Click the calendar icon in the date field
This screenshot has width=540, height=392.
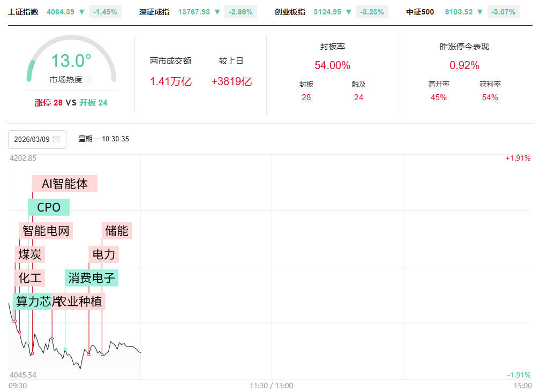[x=56, y=139]
